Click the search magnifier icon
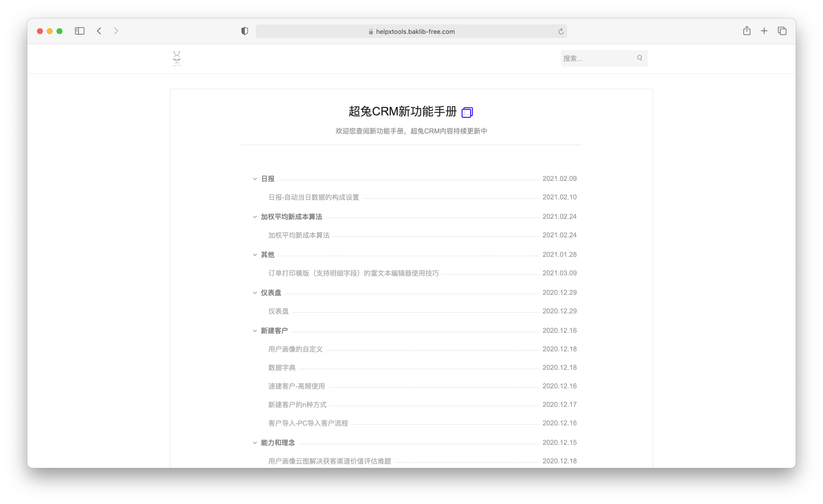 pos(639,58)
